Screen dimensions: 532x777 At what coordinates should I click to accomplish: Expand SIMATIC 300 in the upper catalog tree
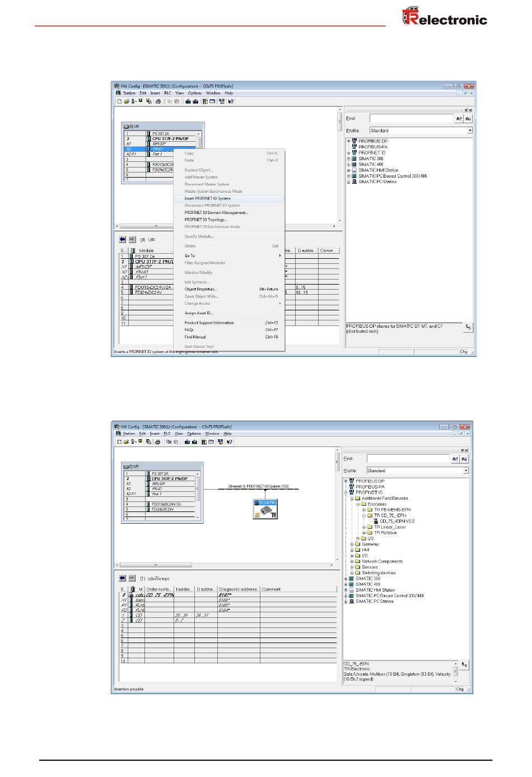point(348,159)
